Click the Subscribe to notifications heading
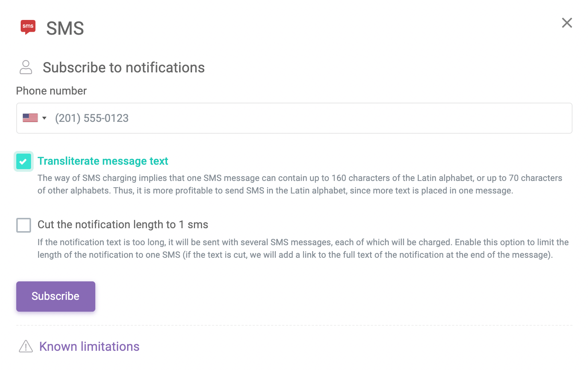This screenshot has height=370, width=588. [124, 68]
